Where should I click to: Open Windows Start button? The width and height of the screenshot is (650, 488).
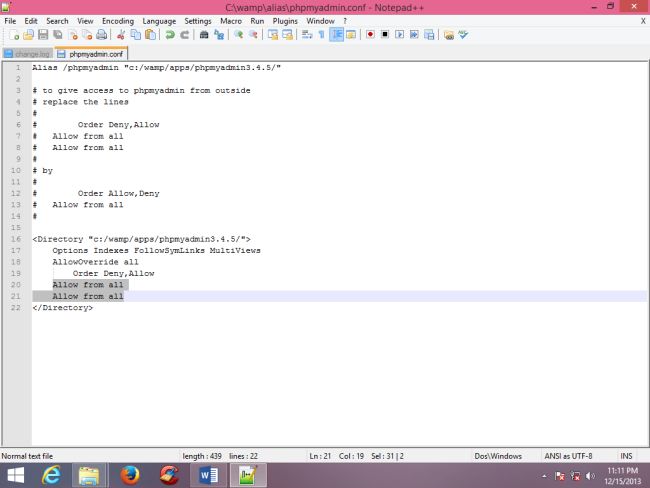[x=16, y=476]
